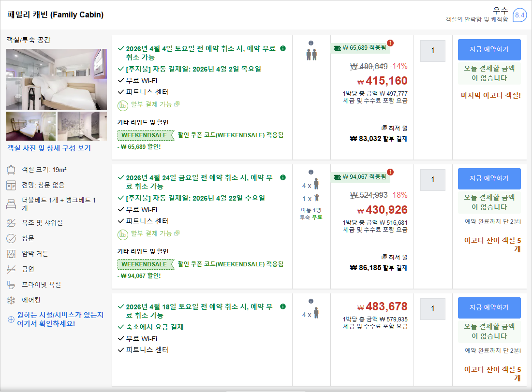Click the installment payment icon in first offer
The width and height of the screenshot is (532, 392).
(123, 104)
